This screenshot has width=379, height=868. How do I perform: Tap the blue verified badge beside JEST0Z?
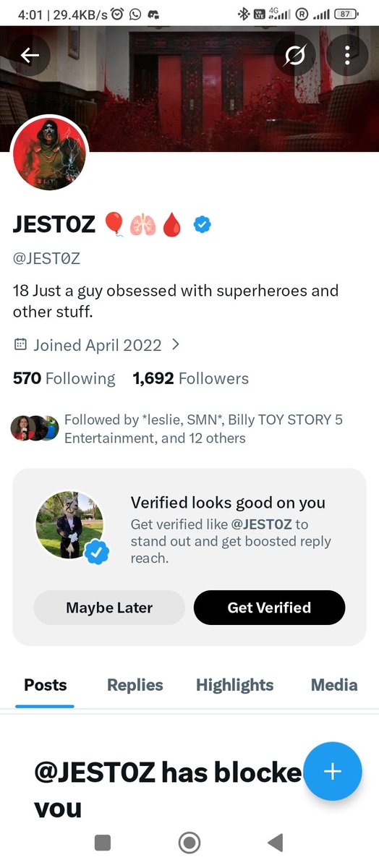[x=202, y=226]
